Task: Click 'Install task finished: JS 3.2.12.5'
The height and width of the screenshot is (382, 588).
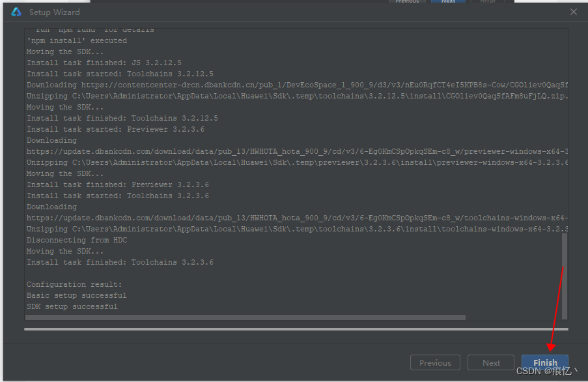Action: pos(104,63)
